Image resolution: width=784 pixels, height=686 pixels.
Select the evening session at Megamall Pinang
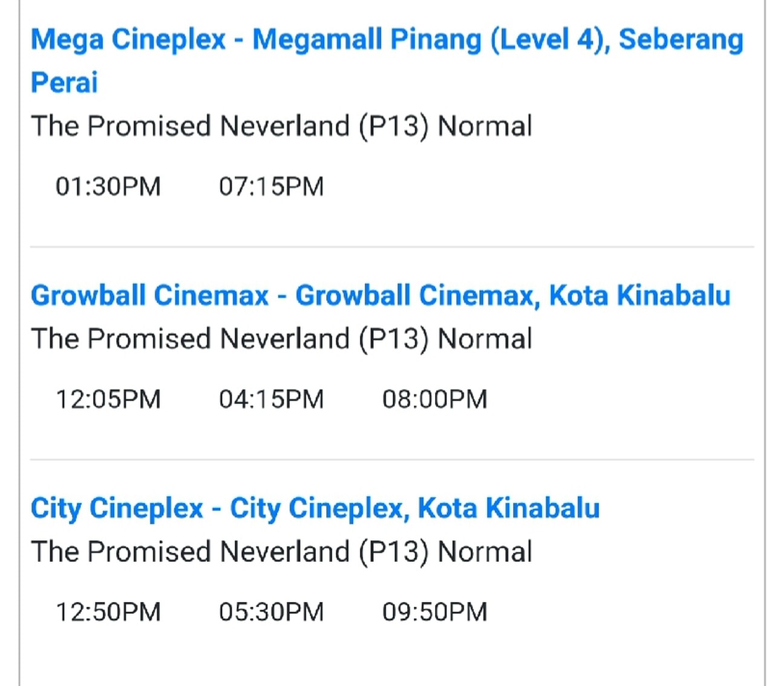click(272, 186)
